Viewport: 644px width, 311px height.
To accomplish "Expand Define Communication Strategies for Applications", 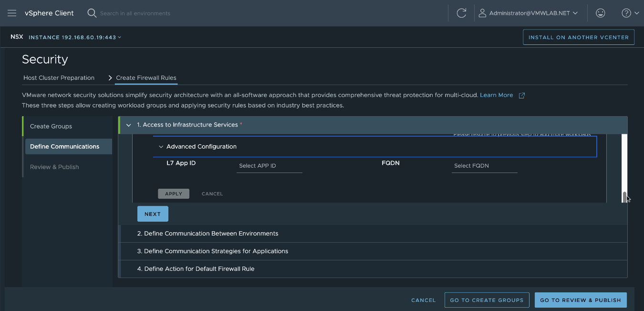I will [x=373, y=251].
